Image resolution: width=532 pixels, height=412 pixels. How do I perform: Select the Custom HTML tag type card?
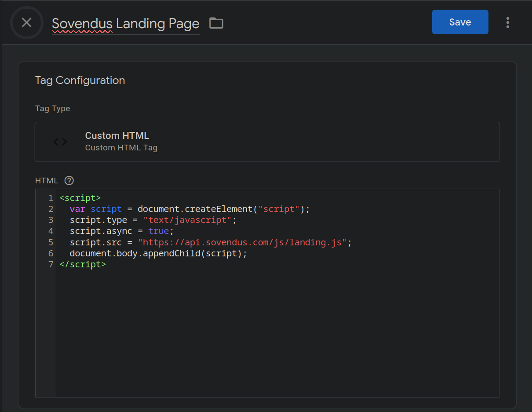[x=267, y=142]
